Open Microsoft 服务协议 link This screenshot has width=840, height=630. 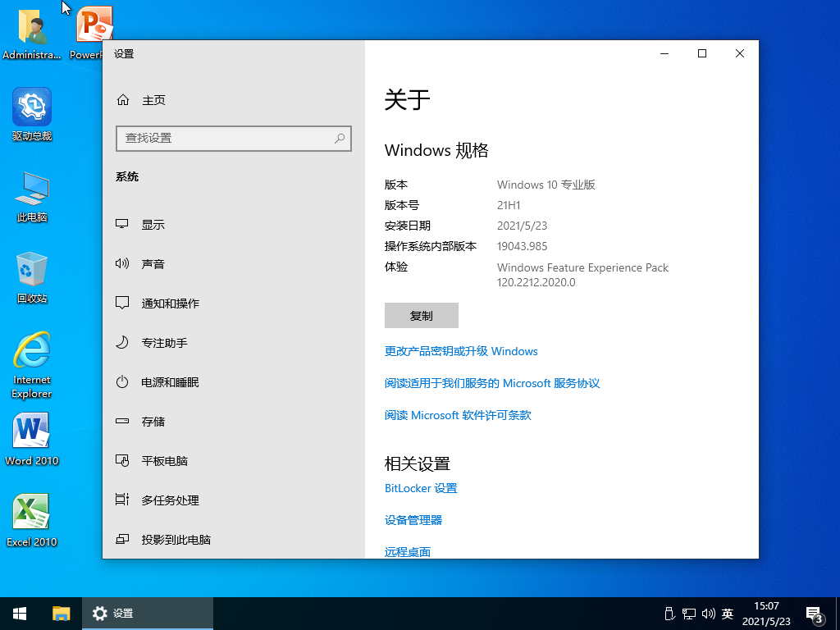coord(492,383)
